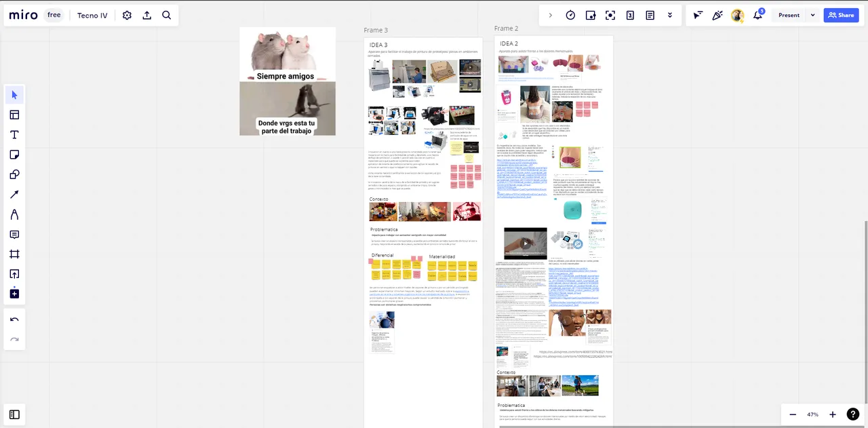Open the frames panel at bottom left

[x=14, y=414]
